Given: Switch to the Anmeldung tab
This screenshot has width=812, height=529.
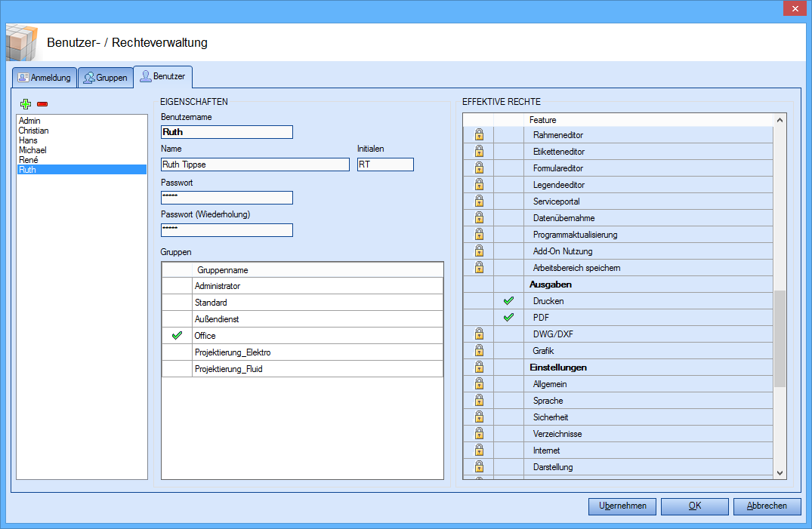Looking at the screenshot, I should click(x=45, y=78).
